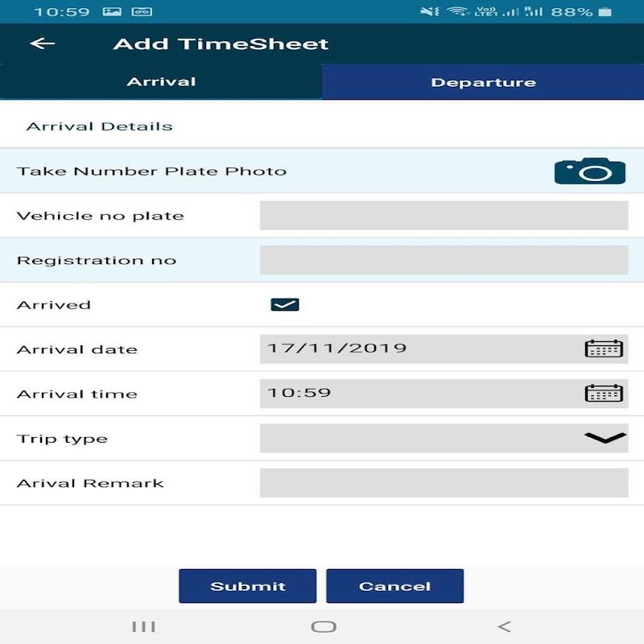This screenshot has width=644, height=644.
Task: Tap the Arrival date value 17/11/2019
Action: tap(337, 349)
